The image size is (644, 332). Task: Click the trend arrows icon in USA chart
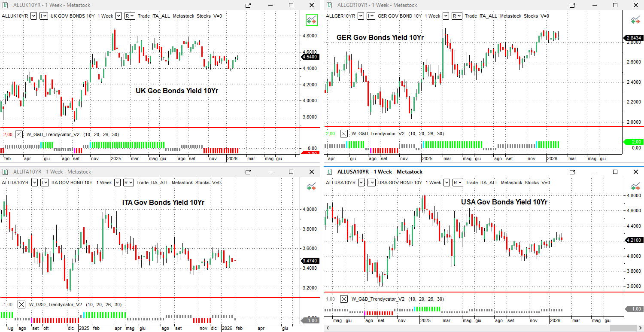click(x=635, y=186)
